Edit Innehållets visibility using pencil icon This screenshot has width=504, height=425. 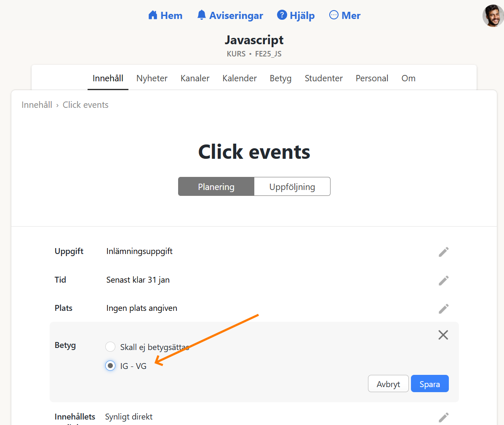pyautogui.click(x=443, y=417)
